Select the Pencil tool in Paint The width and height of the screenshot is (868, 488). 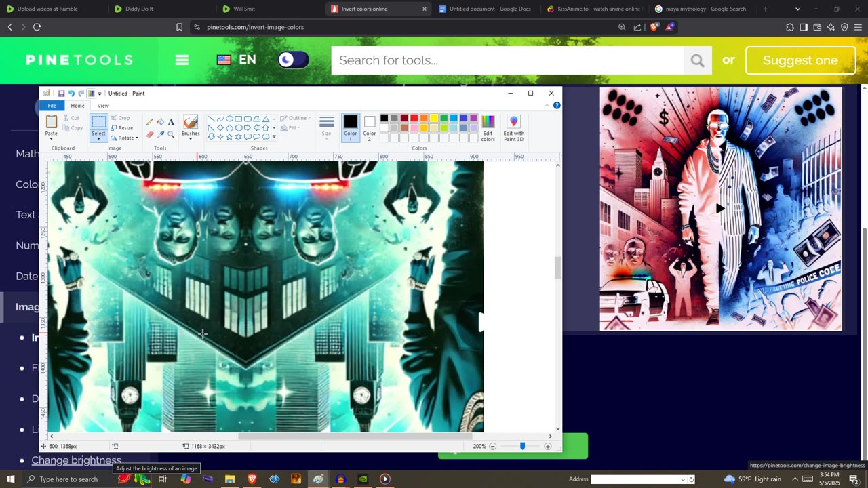(x=150, y=122)
